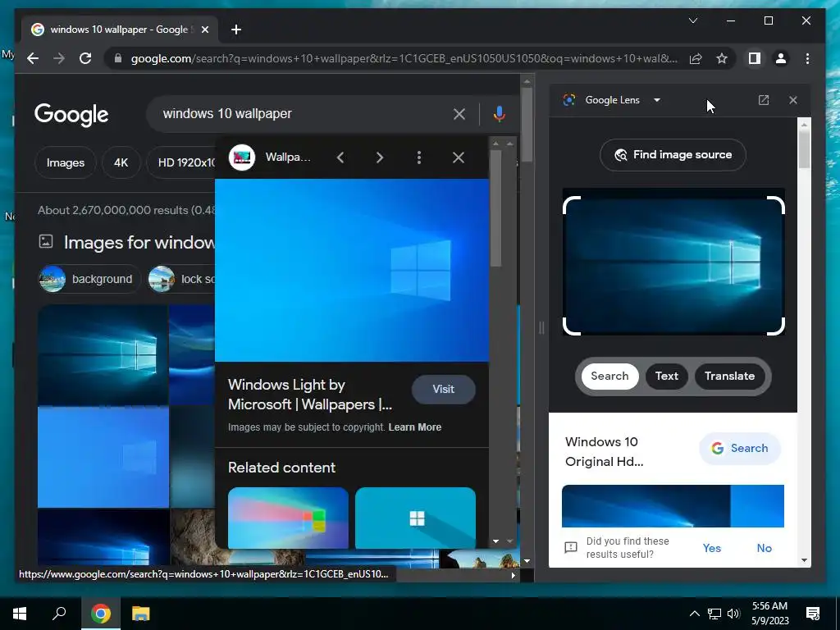
Task: Open the network icon in system tray
Action: [x=714, y=614]
